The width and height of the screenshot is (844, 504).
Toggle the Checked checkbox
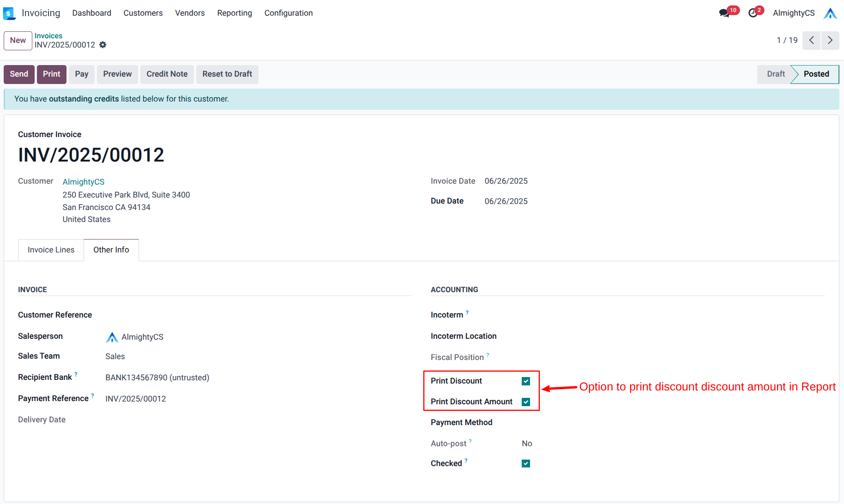[x=525, y=463]
